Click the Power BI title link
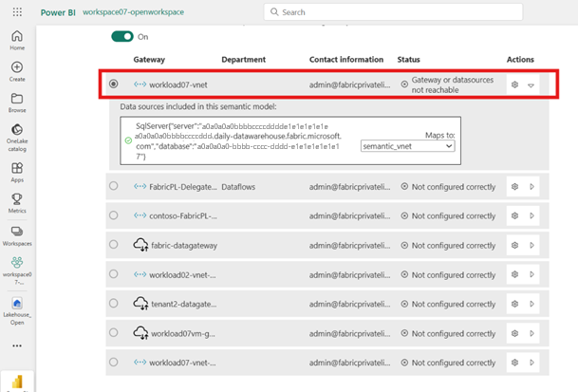The height and width of the screenshot is (392, 578). coord(58,12)
